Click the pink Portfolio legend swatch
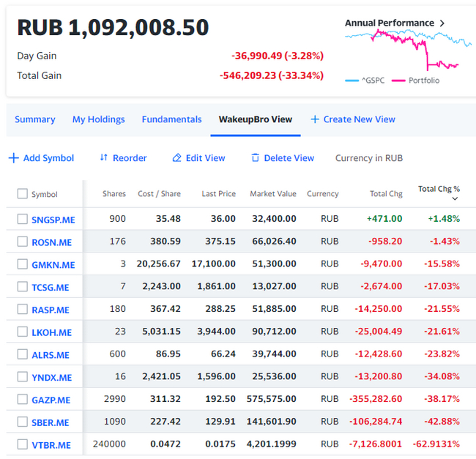The height and width of the screenshot is (459, 476). (398, 81)
